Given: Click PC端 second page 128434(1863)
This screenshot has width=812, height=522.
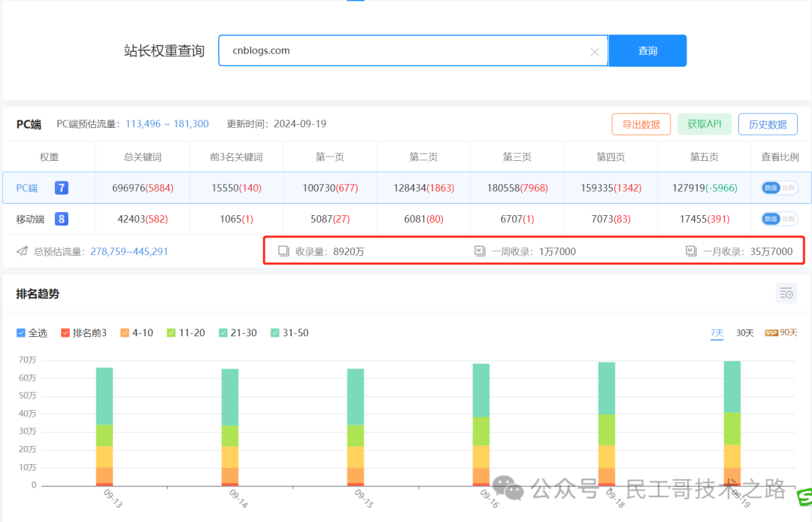Looking at the screenshot, I should [423, 188].
